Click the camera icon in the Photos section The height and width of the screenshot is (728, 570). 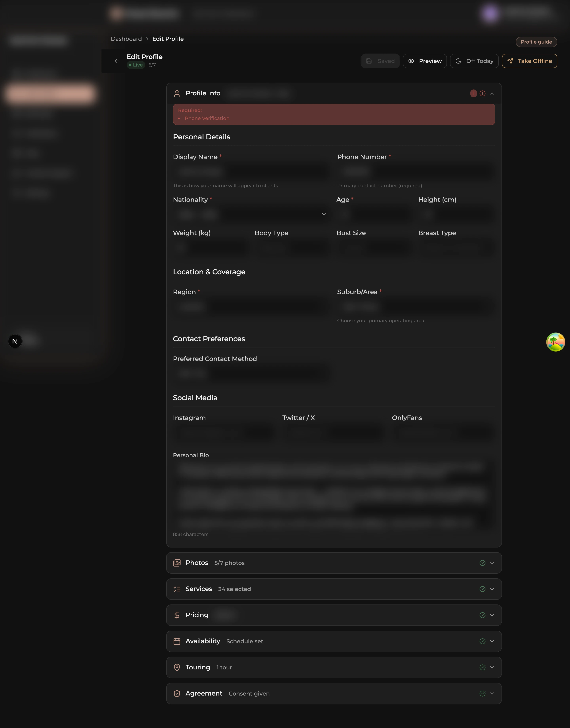177,563
